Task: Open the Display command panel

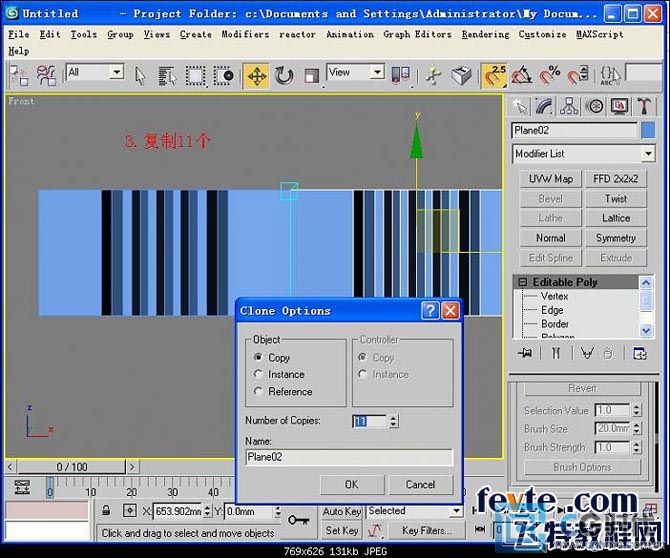Action: tap(619, 106)
